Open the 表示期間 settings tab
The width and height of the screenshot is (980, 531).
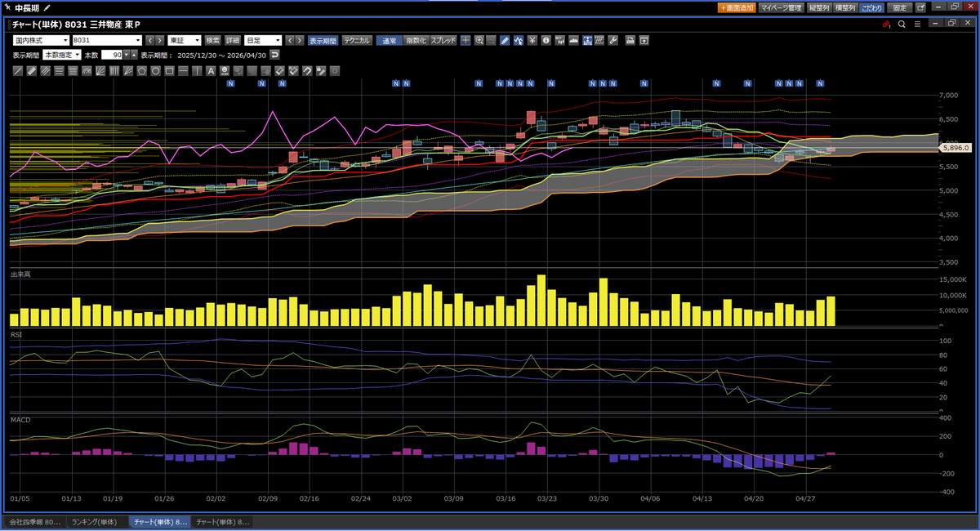point(323,40)
